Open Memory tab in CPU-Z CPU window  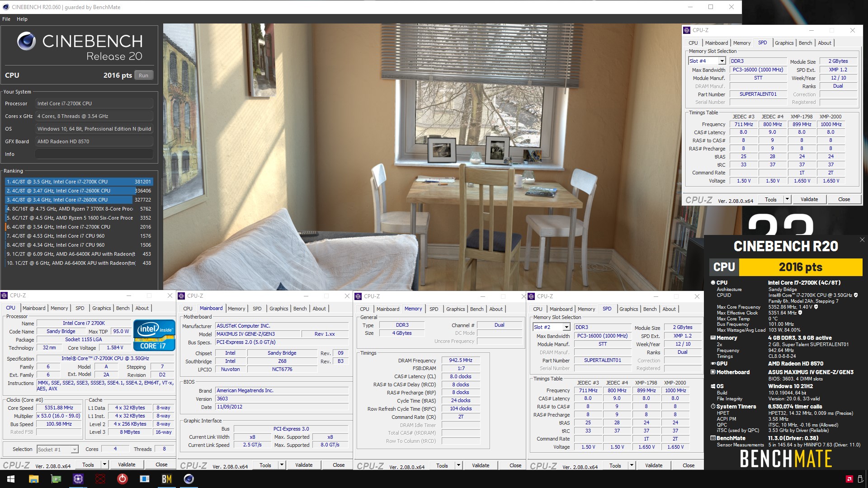pyautogui.click(x=59, y=308)
